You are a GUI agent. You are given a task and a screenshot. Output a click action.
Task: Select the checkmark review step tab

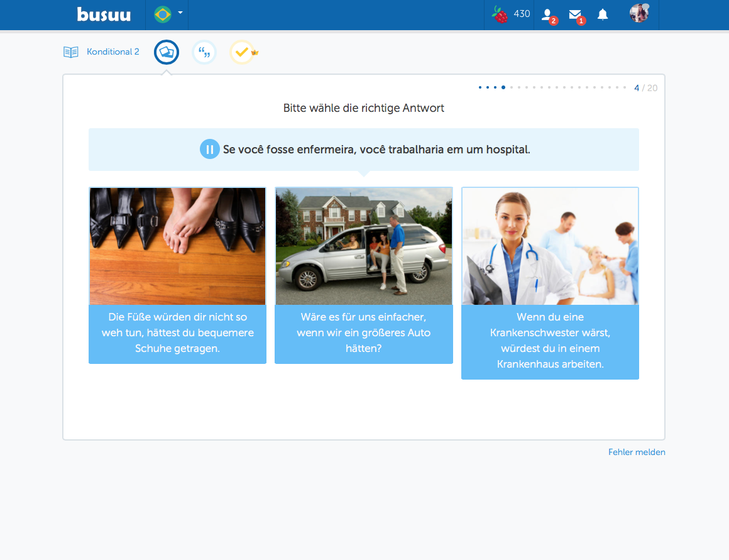coord(242,52)
